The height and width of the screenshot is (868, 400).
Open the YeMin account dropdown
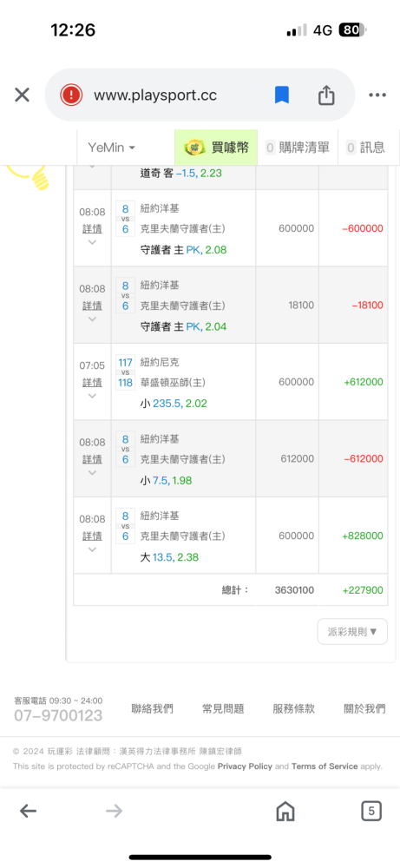tap(112, 148)
